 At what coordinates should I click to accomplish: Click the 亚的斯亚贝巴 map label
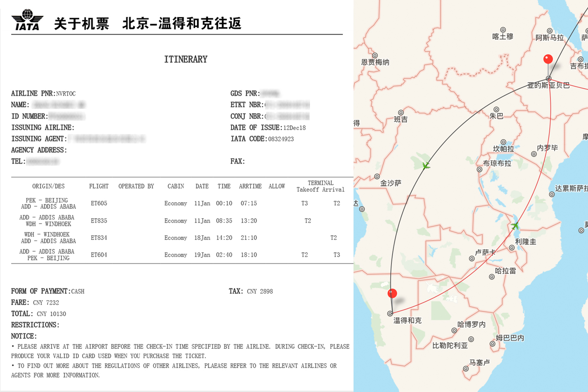pos(548,85)
